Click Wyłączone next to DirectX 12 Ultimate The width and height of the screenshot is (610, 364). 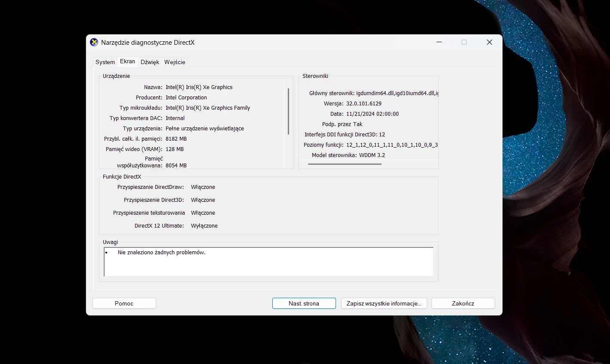coord(204,226)
